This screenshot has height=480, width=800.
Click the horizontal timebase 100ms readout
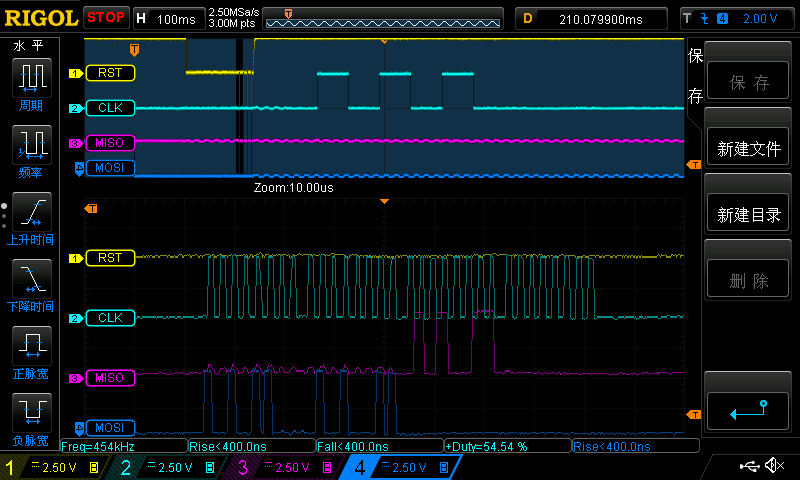pos(176,19)
